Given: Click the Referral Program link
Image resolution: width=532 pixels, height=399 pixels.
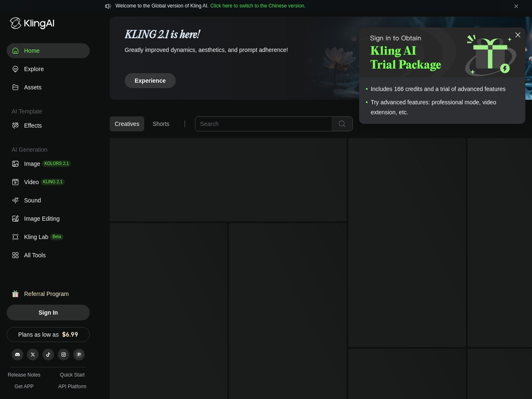Looking at the screenshot, I should coord(46,294).
